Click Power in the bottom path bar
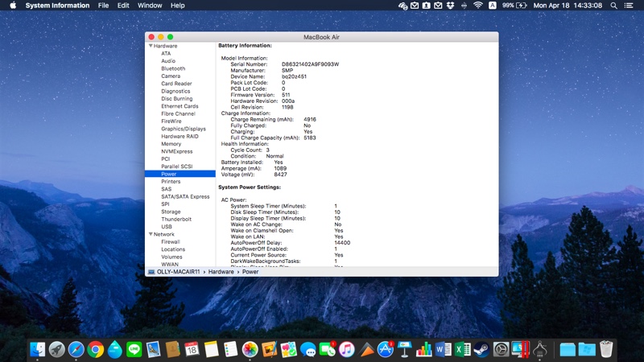The image size is (644, 362). 250,272
